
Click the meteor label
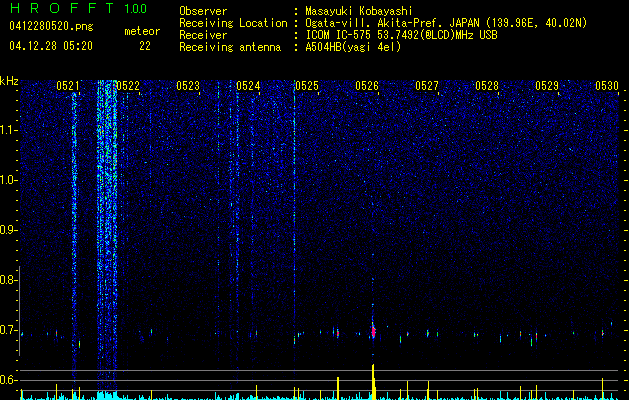click(x=142, y=31)
